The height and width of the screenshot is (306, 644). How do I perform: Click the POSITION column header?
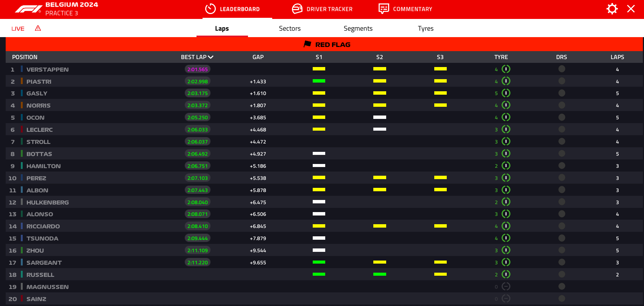pos(25,57)
